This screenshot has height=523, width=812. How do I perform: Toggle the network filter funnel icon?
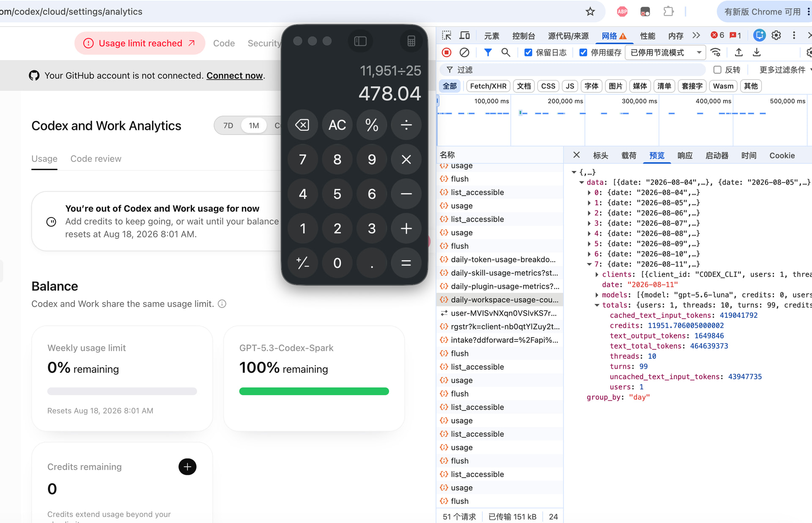(488, 52)
